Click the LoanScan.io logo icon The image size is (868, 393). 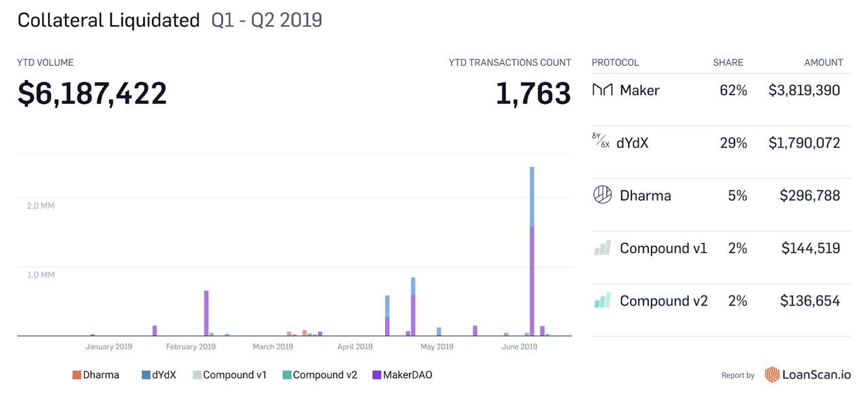tap(772, 375)
